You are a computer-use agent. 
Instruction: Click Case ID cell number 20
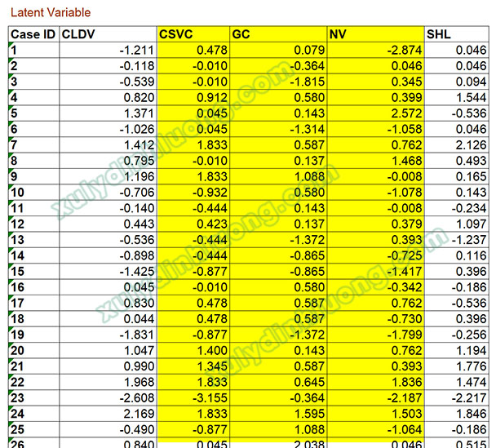tap(33, 350)
